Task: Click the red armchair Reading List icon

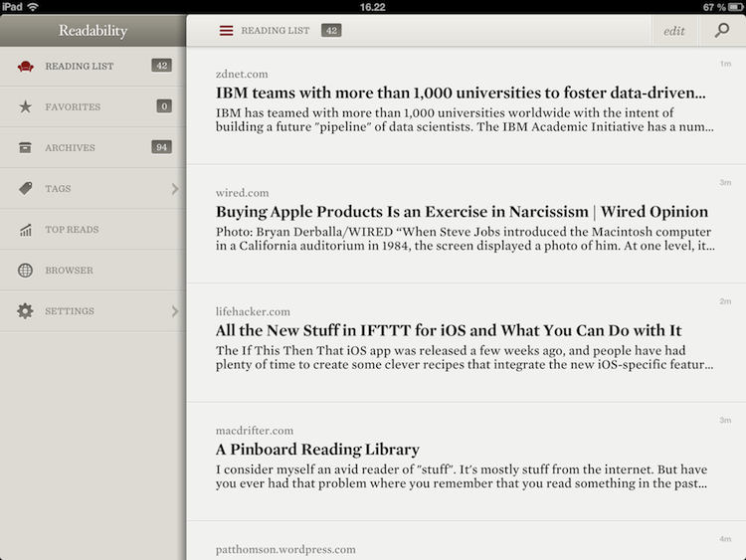Action: [26, 66]
